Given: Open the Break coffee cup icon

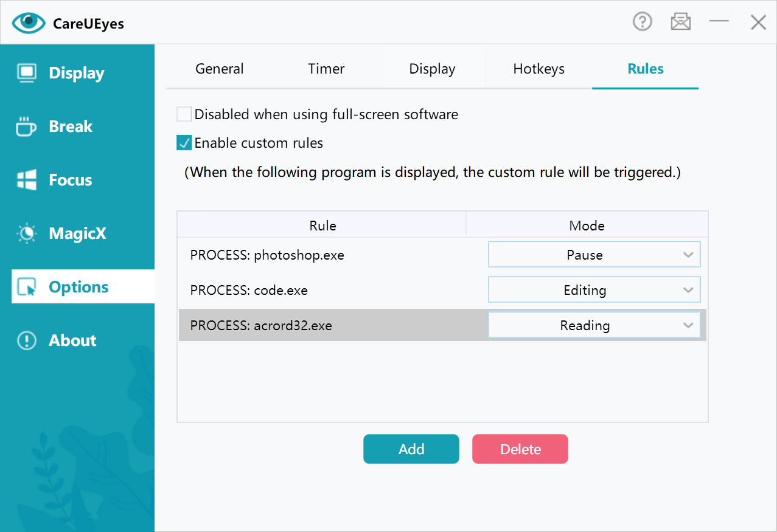Looking at the screenshot, I should pyautogui.click(x=26, y=126).
